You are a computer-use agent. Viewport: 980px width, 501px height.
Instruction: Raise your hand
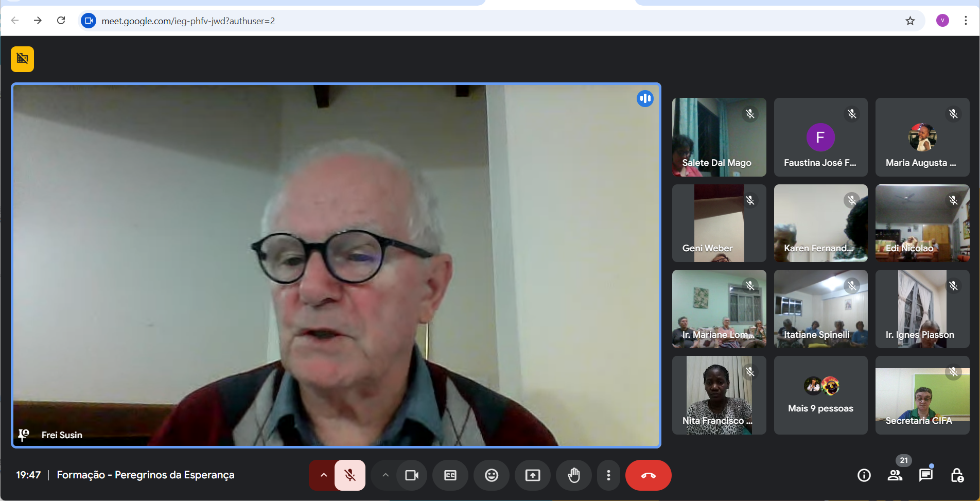[x=574, y=475]
